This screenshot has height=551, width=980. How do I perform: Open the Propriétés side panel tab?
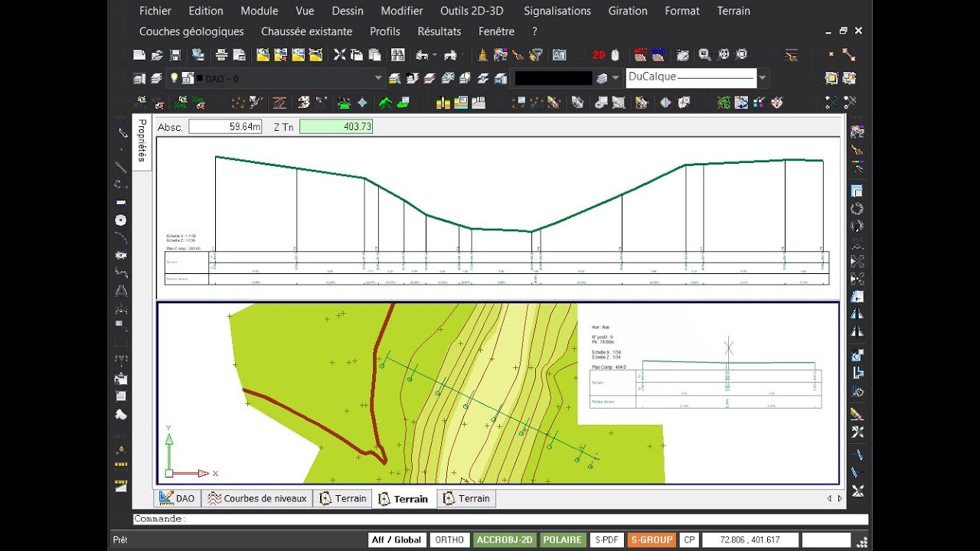click(141, 141)
